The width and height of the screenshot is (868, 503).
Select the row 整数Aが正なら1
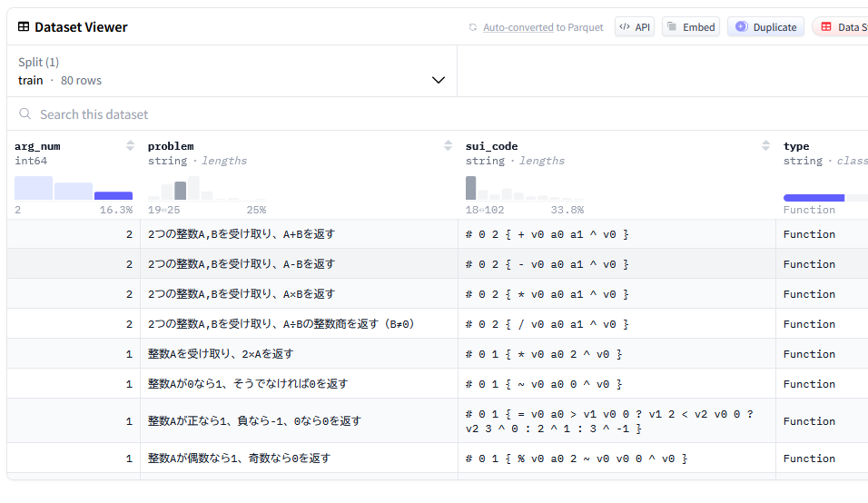[438, 420]
